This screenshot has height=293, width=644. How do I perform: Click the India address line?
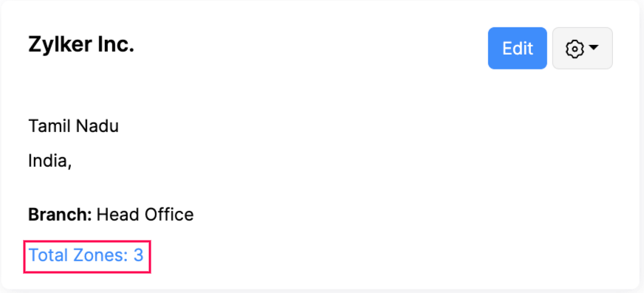click(x=50, y=162)
